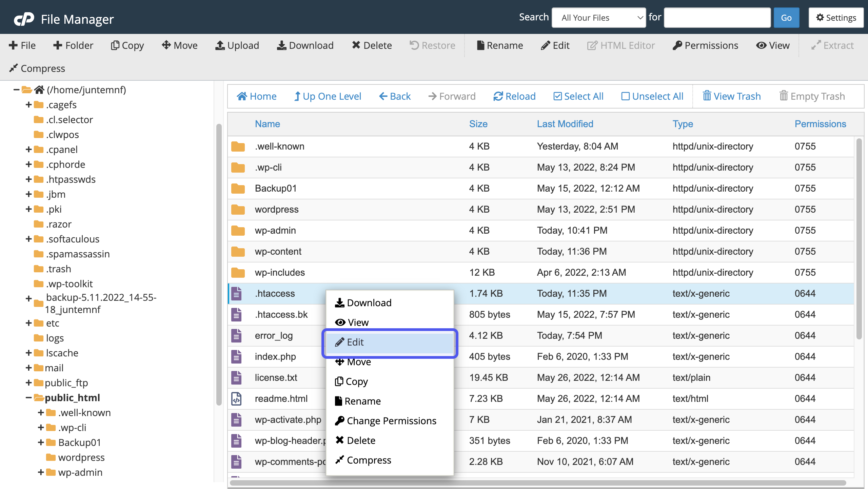Choose Delete in the context menu
The width and height of the screenshot is (868, 489).
tap(390, 441)
